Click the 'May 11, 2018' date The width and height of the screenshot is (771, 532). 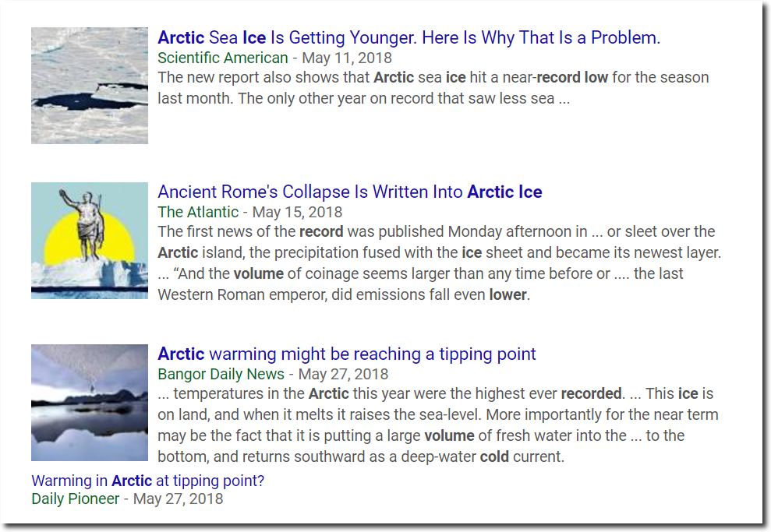(x=347, y=58)
